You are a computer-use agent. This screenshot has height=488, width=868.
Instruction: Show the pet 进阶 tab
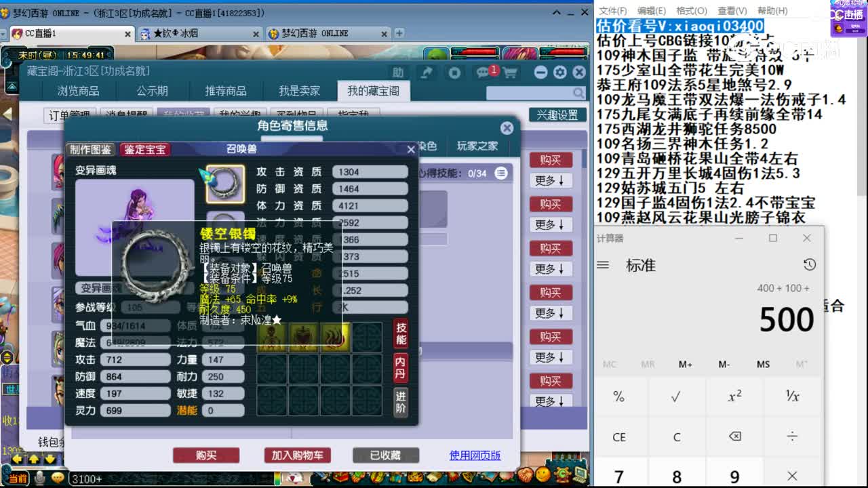(401, 403)
